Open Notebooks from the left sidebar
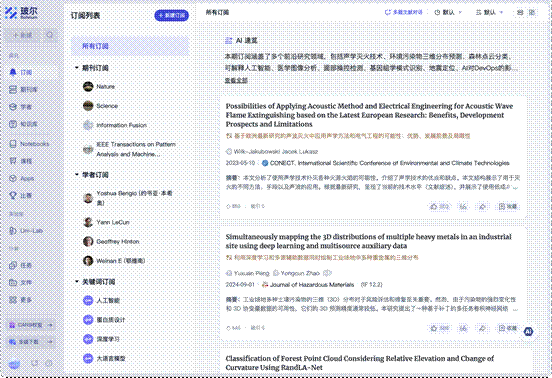The width and height of the screenshot is (552, 378). pos(29,144)
